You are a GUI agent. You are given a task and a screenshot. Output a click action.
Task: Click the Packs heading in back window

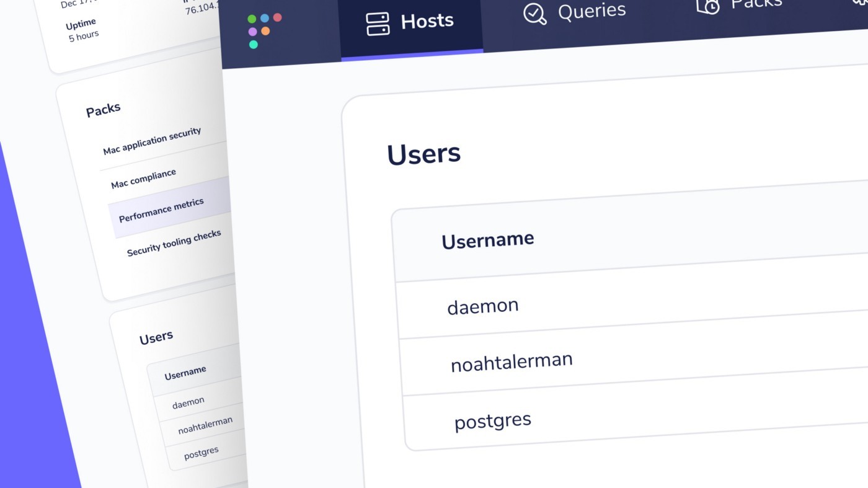coord(104,110)
